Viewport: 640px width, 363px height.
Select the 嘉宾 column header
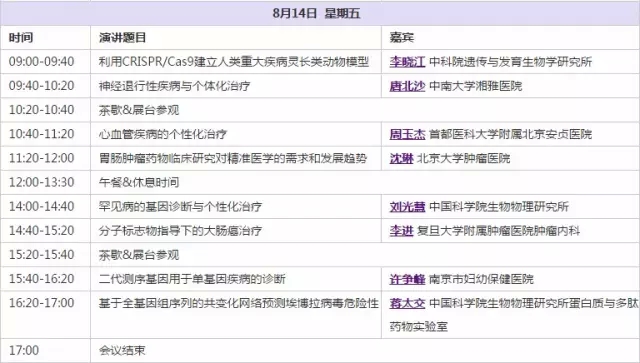(402, 38)
